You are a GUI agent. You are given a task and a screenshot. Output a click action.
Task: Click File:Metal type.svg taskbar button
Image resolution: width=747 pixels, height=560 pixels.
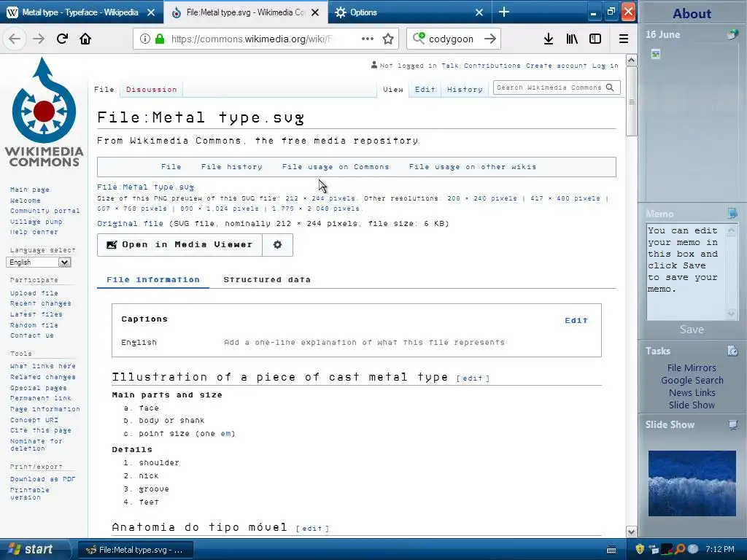click(x=135, y=550)
